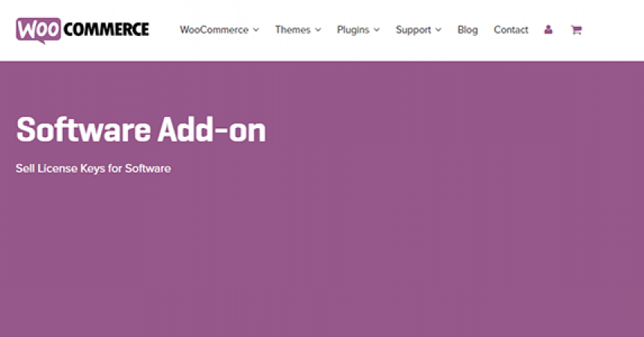
Task: Open the Plugins menu
Action: pos(358,30)
